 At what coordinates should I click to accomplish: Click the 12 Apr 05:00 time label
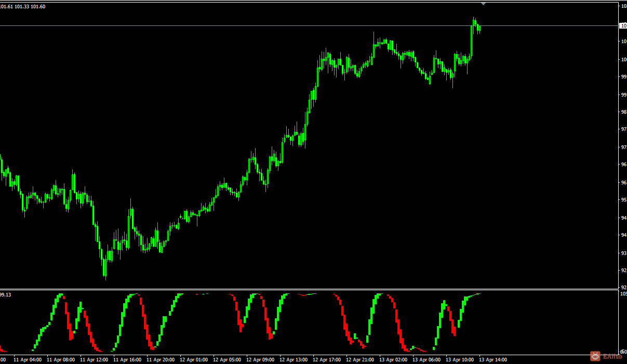pos(227,359)
